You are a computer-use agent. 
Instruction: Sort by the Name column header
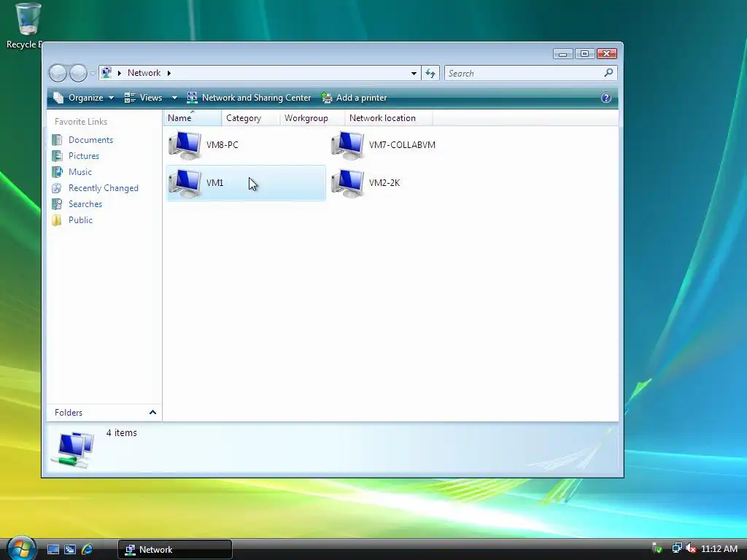193,118
